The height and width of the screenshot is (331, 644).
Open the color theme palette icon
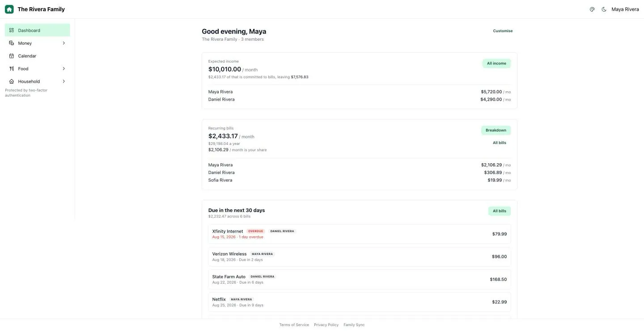coord(592,9)
